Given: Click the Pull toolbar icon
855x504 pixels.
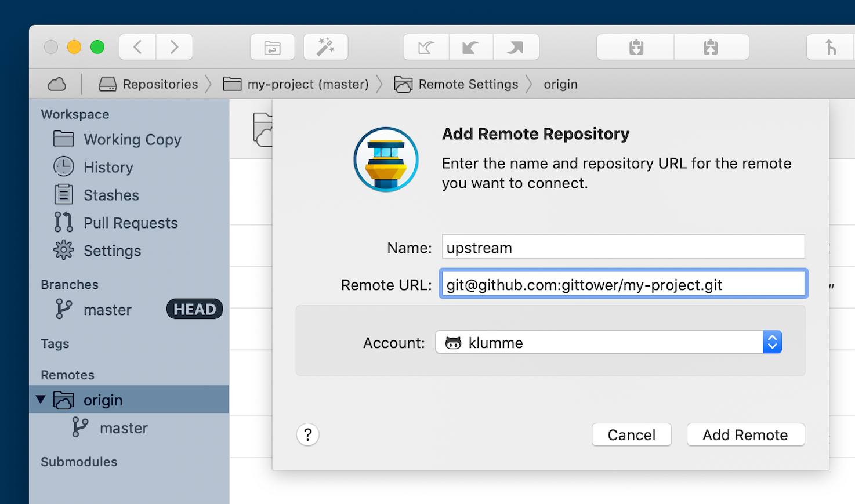Looking at the screenshot, I should [471, 47].
